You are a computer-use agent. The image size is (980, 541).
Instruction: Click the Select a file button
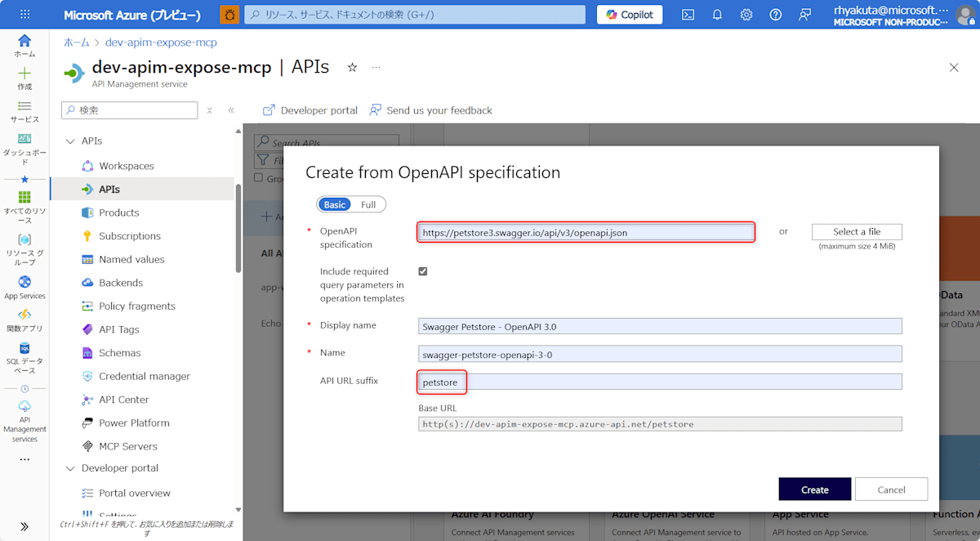[x=857, y=231]
